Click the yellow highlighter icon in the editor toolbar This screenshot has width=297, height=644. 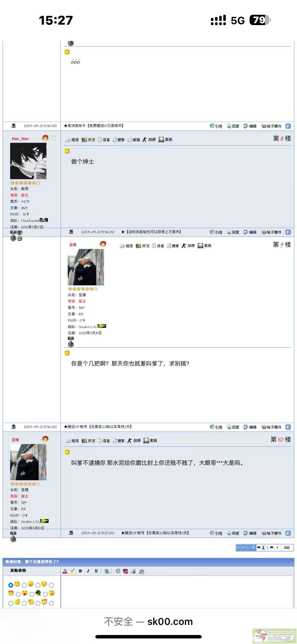73,571
